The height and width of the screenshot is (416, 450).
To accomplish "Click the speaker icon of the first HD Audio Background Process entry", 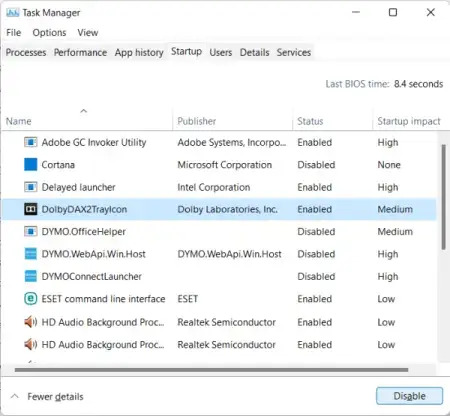I will pyautogui.click(x=30, y=322).
